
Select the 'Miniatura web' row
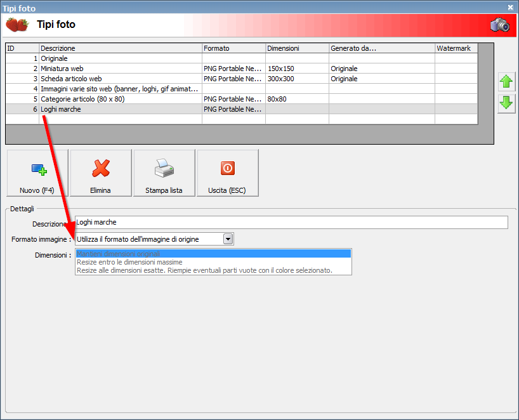tap(242, 69)
